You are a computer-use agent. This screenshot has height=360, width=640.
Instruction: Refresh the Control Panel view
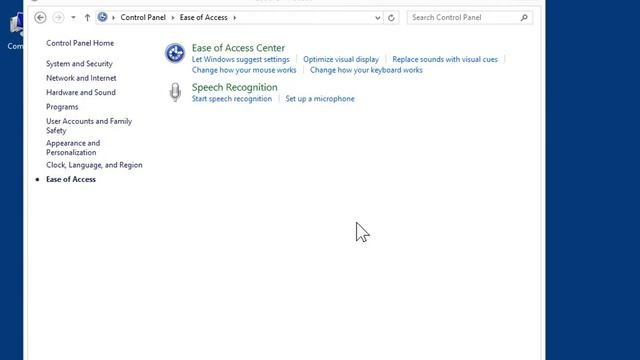coord(391,18)
